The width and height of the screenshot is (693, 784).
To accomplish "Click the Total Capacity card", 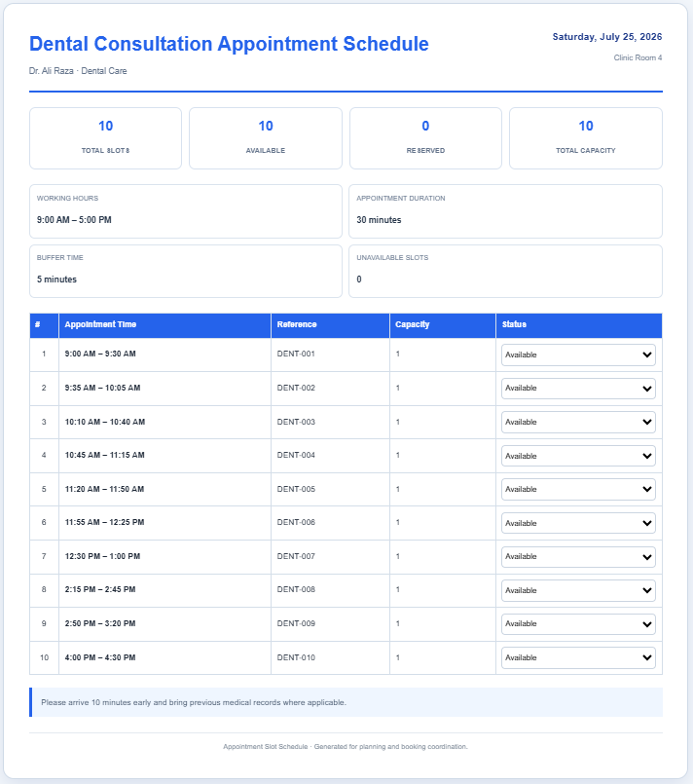I will click(x=586, y=138).
